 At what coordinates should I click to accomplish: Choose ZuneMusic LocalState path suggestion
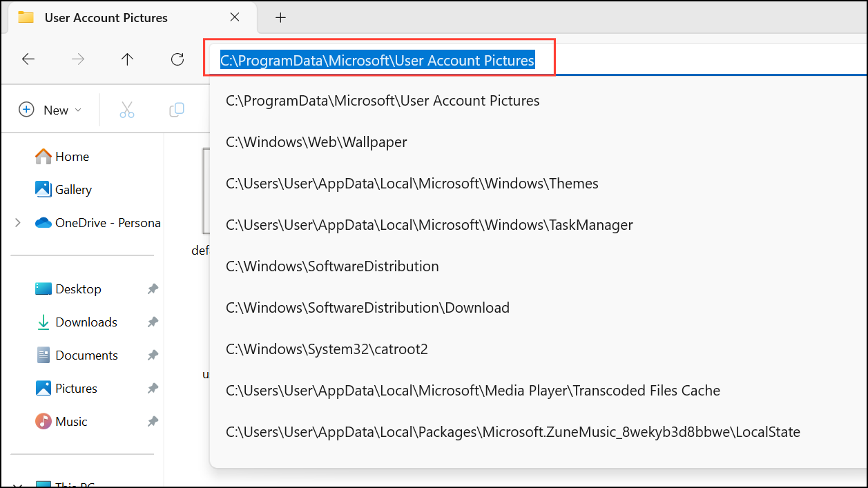click(539, 432)
